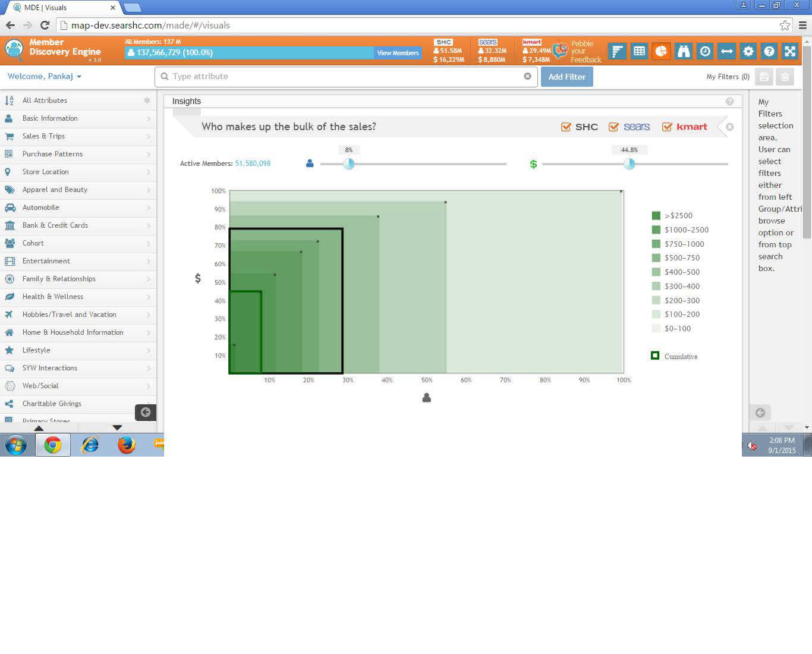Open the Health & Wellness menu item
812x654 pixels.
pyautogui.click(x=77, y=297)
